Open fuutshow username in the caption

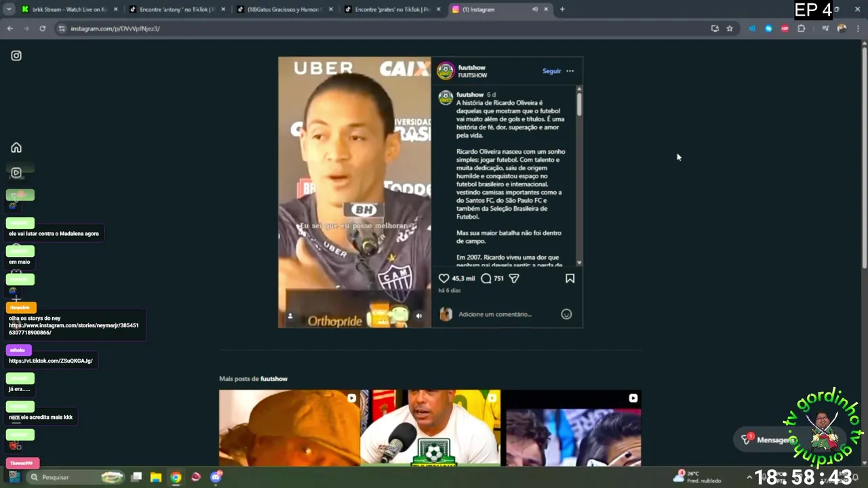470,95
